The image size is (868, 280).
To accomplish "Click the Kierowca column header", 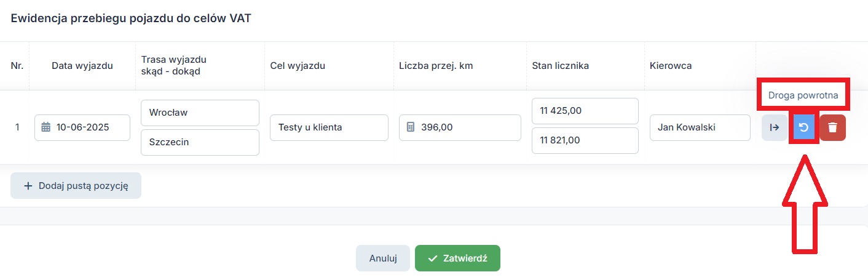I will (671, 66).
